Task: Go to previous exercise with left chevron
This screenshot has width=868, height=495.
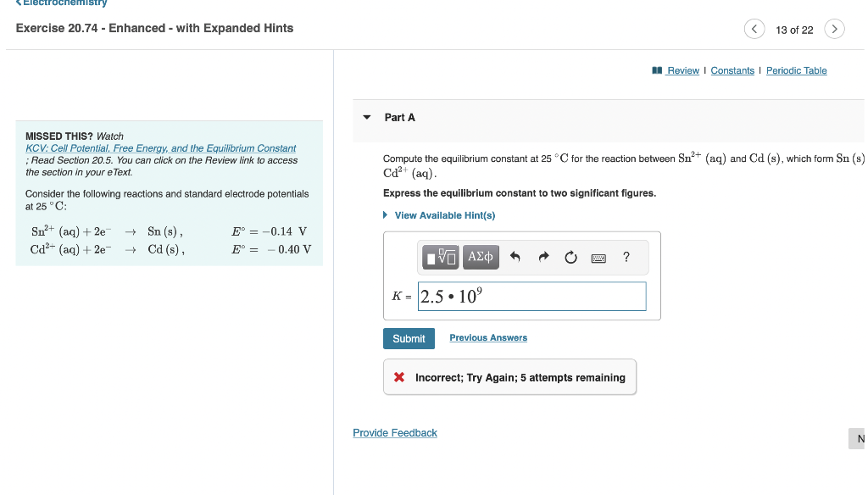Action: click(754, 28)
